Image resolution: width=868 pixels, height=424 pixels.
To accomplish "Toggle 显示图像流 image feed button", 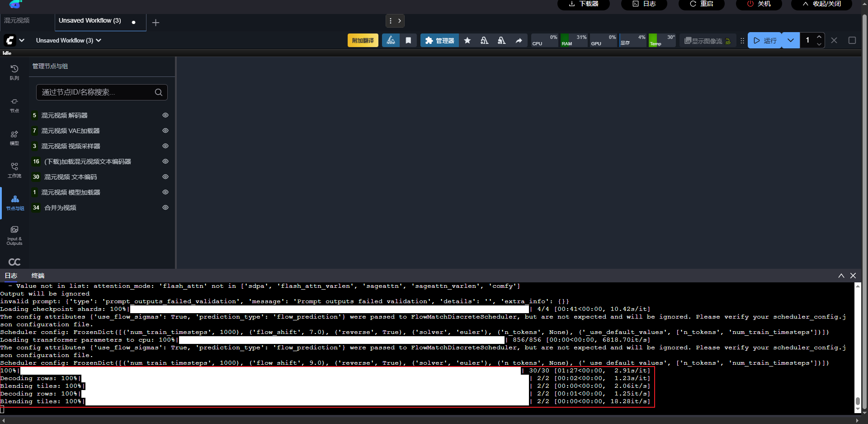I will tap(708, 41).
